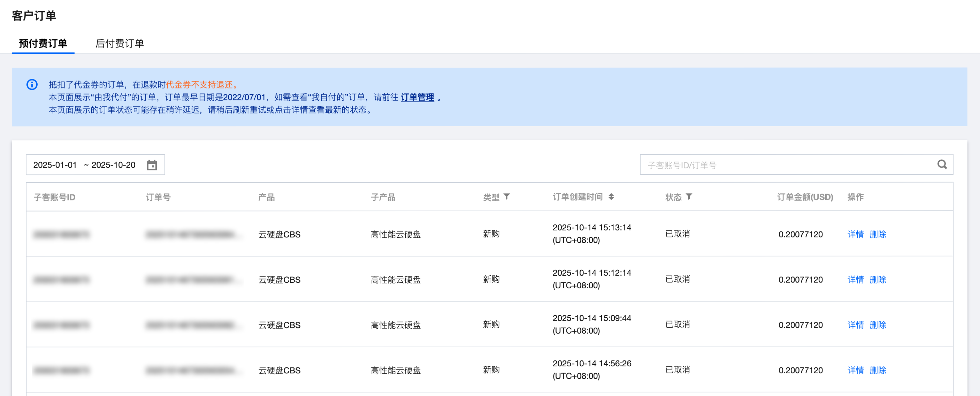Open the 类型 column filter icon
This screenshot has height=396, width=980.
point(507,197)
